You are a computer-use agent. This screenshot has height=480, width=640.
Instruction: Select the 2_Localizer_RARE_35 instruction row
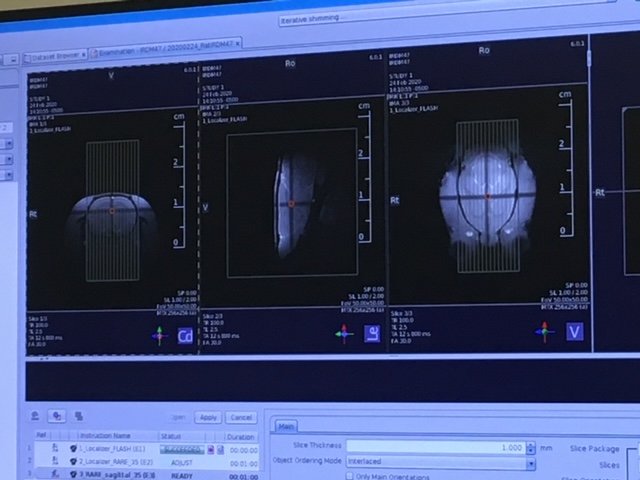(x=146, y=462)
